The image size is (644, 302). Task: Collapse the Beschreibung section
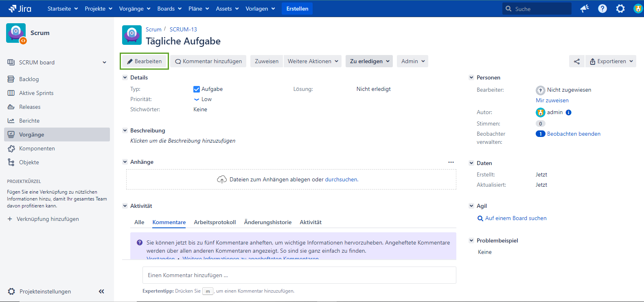pyautogui.click(x=125, y=130)
